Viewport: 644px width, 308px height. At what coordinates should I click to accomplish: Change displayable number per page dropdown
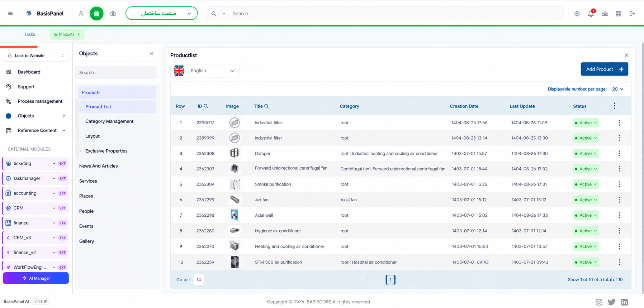coord(617,89)
